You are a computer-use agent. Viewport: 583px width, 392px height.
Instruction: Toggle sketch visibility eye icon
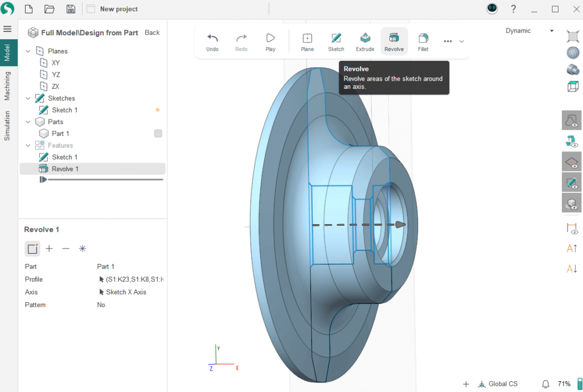click(x=572, y=182)
